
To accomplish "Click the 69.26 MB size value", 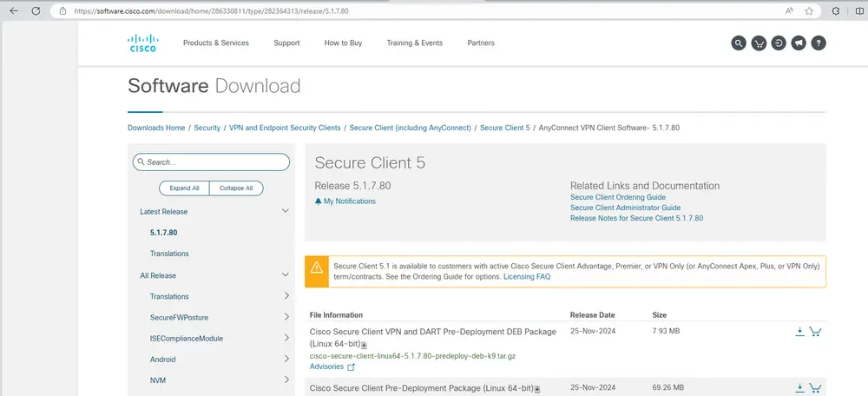I will pos(668,387).
